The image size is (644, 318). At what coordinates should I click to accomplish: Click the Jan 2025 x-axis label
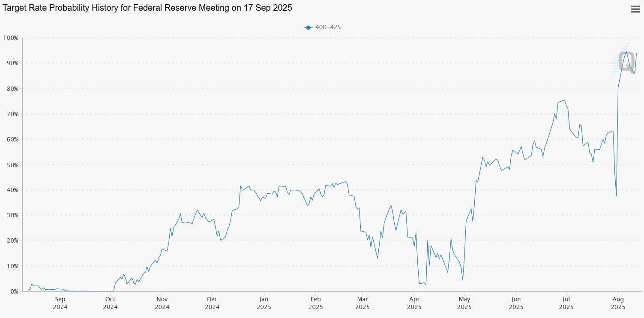(x=264, y=303)
